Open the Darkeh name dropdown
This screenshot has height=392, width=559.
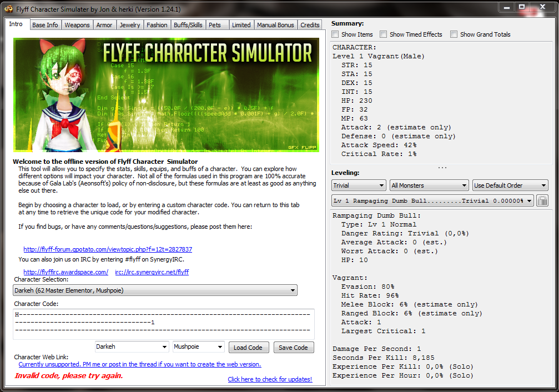[x=132, y=346]
